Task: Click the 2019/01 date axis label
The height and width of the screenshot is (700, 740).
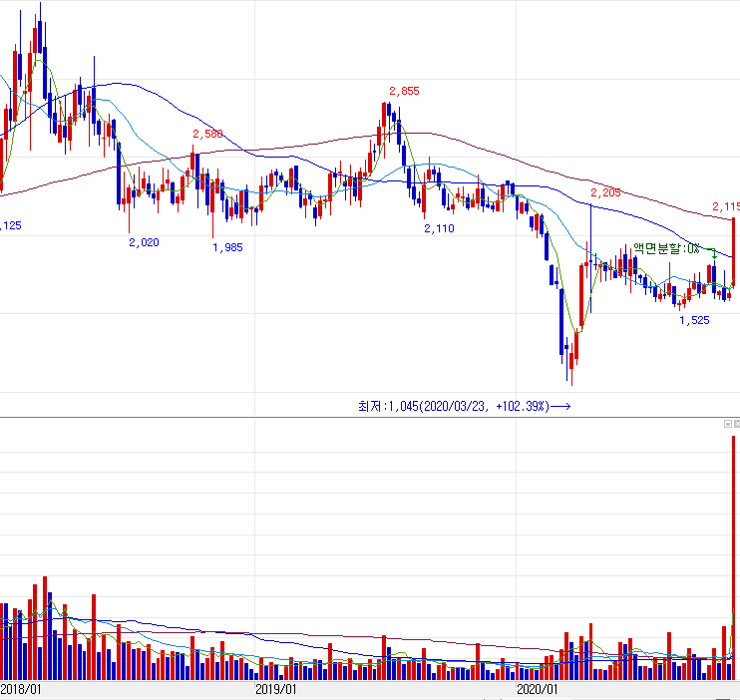Action: tap(276, 689)
